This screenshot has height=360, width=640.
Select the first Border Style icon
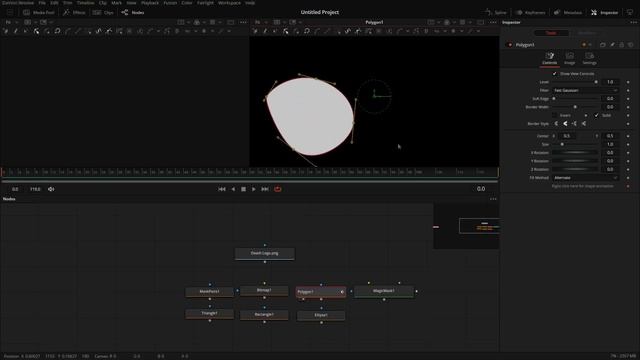tap(556, 124)
